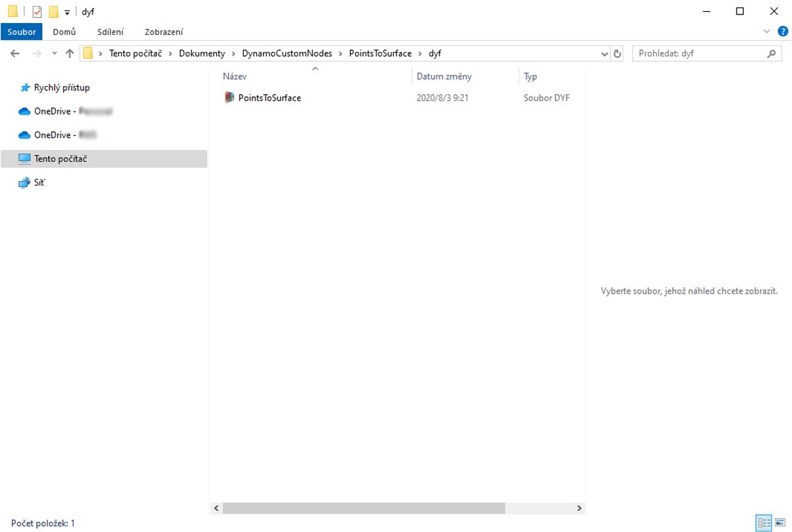Maximize the Explorer window
The image size is (792, 532).
(x=740, y=11)
